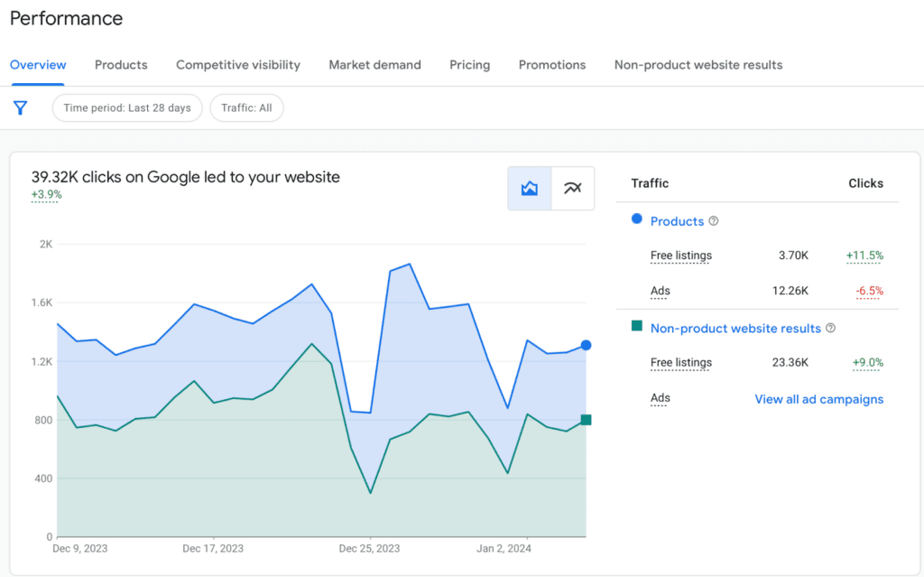The height and width of the screenshot is (577, 924).
Task: Open the Time period filter
Action: (x=126, y=107)
